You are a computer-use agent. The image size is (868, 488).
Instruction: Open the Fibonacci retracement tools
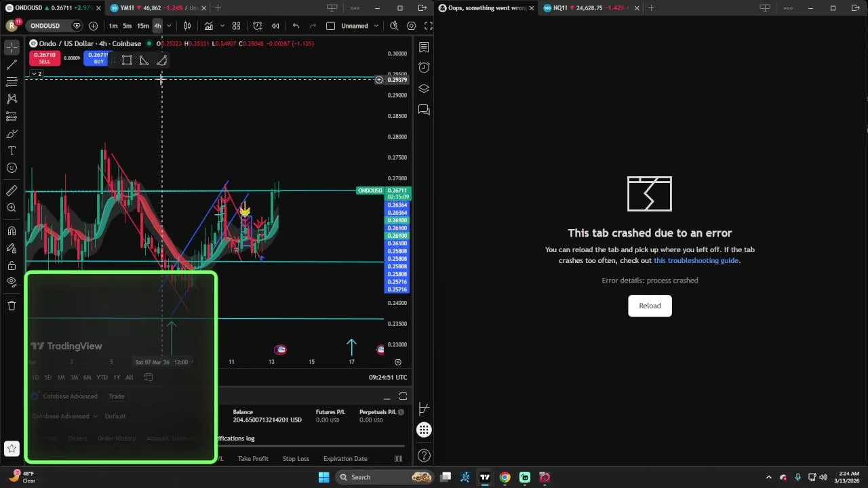point(12,81)
